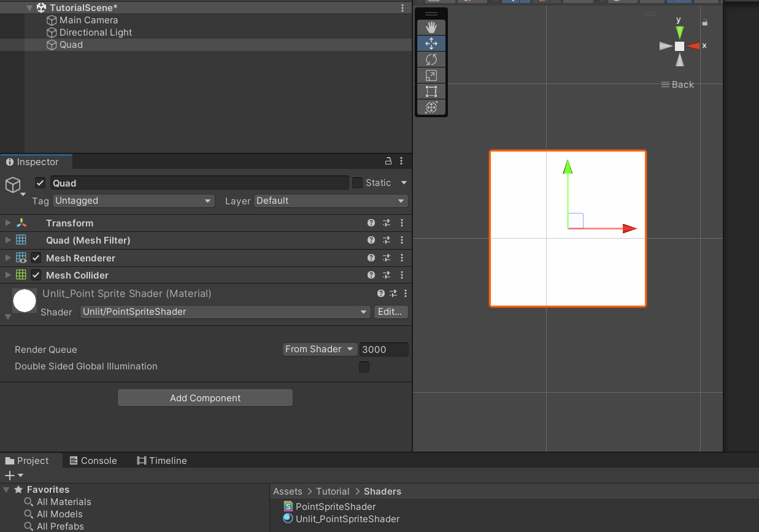Select the Scale tool
759x532 pixels.
(x=431, y=75)
